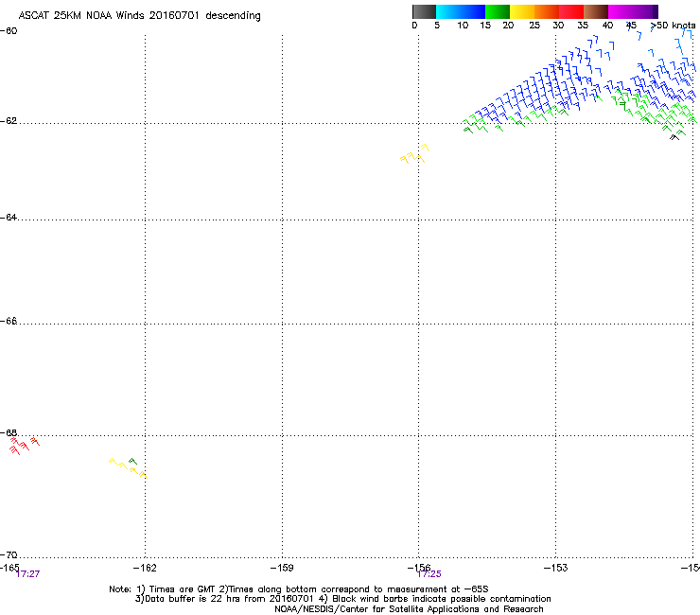Click the -165 longitude axis label
Screen dimensions: 700x615
9,567
